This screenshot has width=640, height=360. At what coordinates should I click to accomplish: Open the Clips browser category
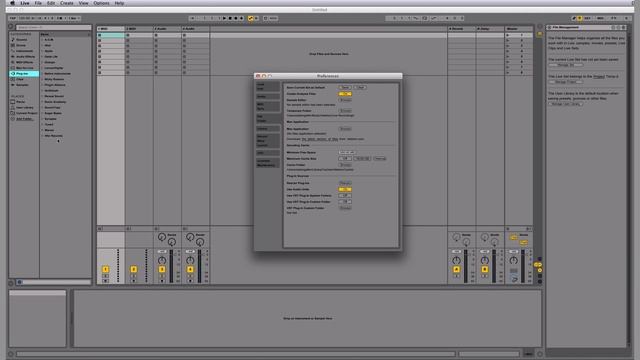20,79
